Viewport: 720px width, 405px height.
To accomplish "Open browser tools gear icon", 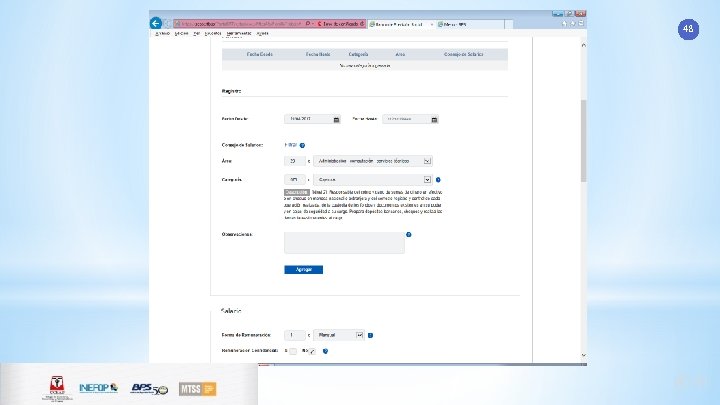I will 581,23.
